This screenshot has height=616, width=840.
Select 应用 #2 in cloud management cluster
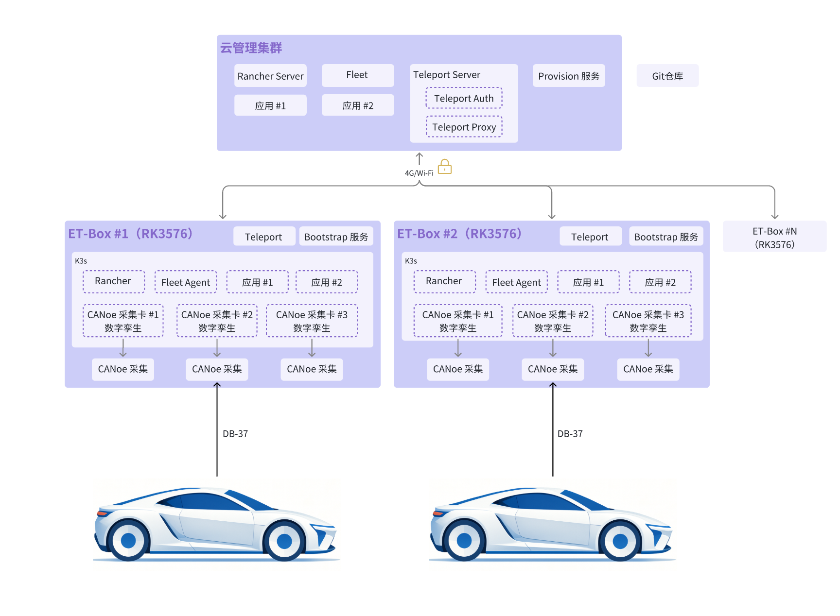(358, 105)
